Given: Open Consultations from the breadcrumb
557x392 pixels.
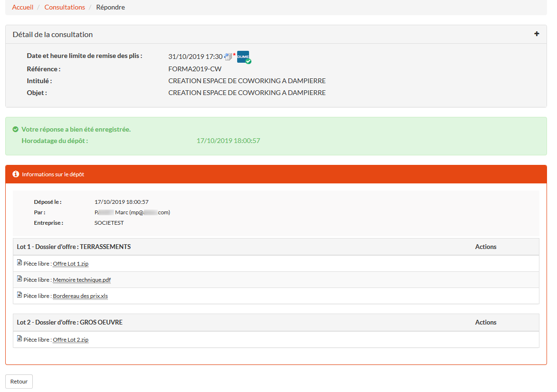Looking at the screenshot, I should 65,7.
